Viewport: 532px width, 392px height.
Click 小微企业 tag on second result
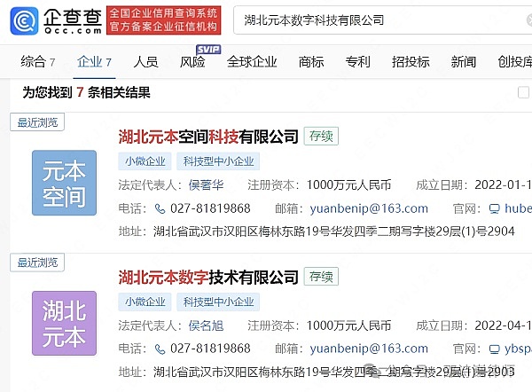(x=143, y=301)
